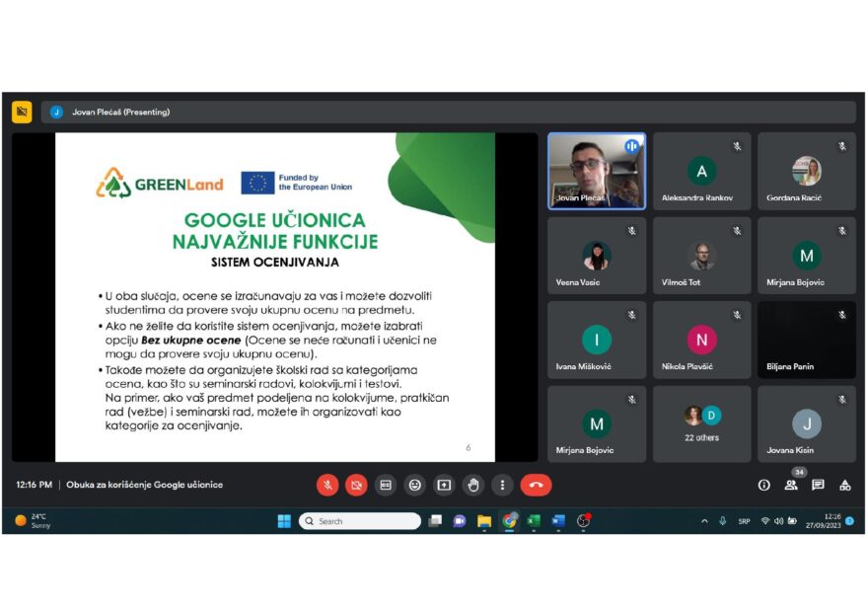The image size is (868, 614).
Task: Open meeting details info icon
Action: coord(763,486)
